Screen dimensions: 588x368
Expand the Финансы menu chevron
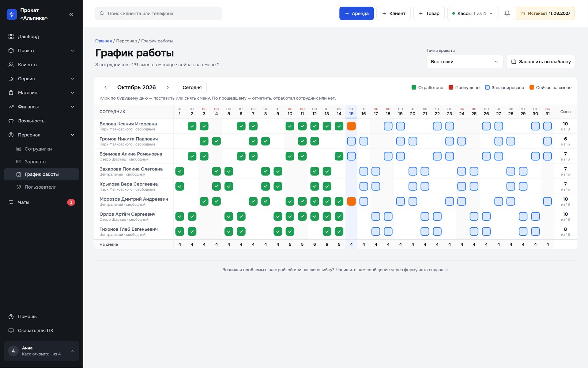73,107
